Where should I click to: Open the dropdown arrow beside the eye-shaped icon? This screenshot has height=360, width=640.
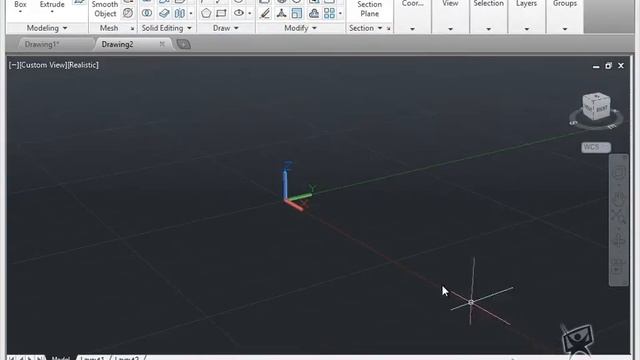250,13
